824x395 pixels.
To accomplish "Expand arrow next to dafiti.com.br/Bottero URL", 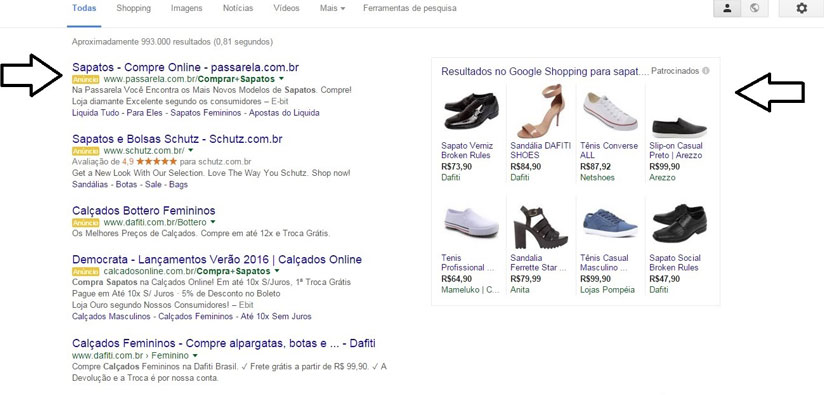I will point(213,222).
